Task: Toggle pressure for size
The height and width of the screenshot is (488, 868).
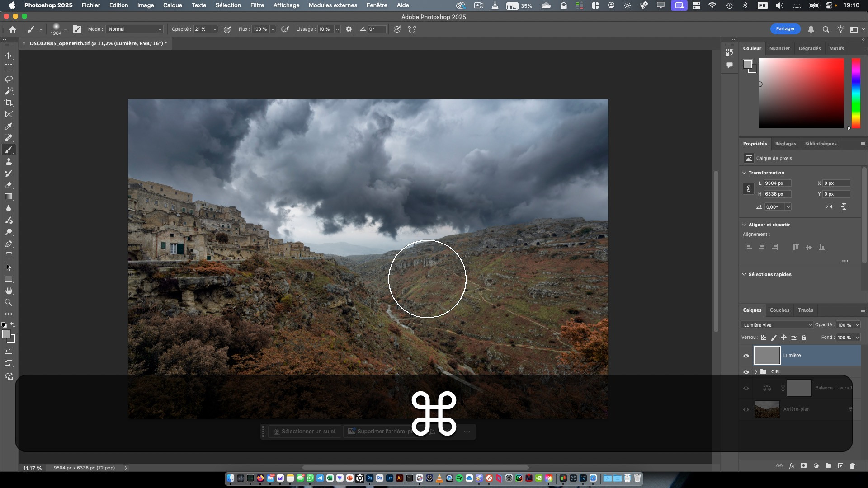Action: point(397,29)
